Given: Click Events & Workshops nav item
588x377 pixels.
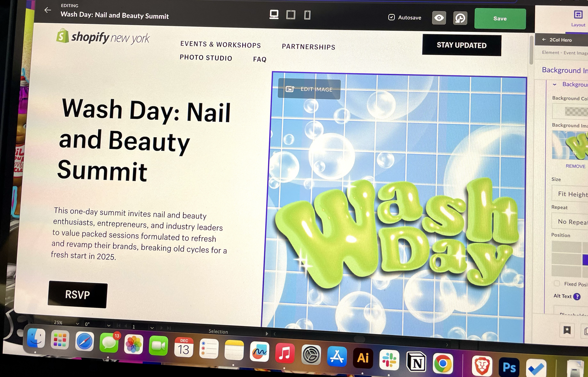Looking at the screenshot, I should click(x=220, y=45).
